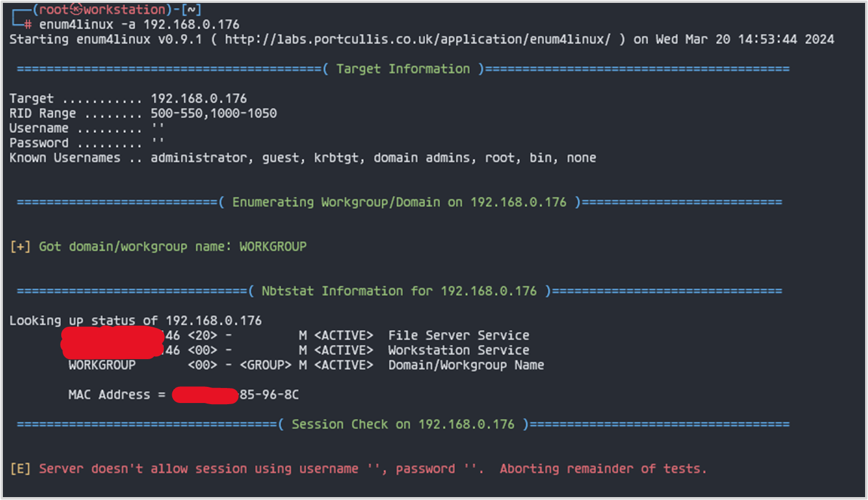This screenshot has width=868, height=500.
Task: Click the Known Usernames list line
Action: click(302, 158)
